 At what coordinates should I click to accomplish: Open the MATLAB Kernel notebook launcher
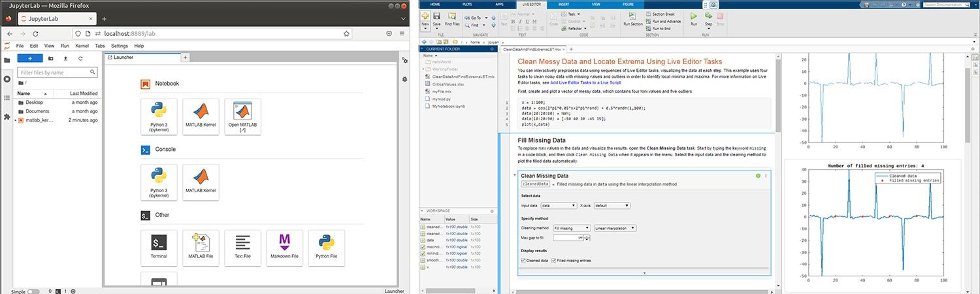tap(201, 117)
